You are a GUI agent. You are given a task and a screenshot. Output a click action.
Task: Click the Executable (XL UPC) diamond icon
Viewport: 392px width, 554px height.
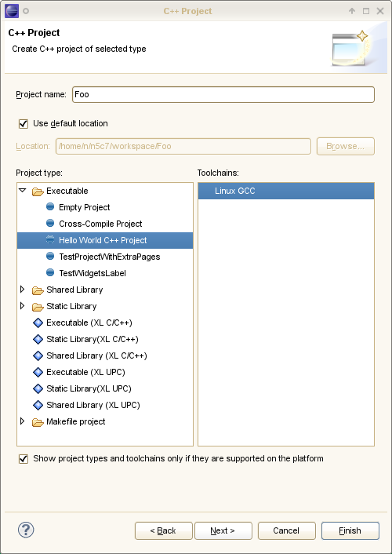tap(38, 372)
